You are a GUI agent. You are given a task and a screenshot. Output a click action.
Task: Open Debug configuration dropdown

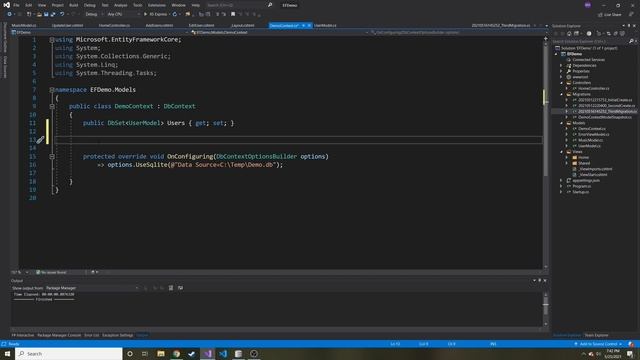pos(93,14)
